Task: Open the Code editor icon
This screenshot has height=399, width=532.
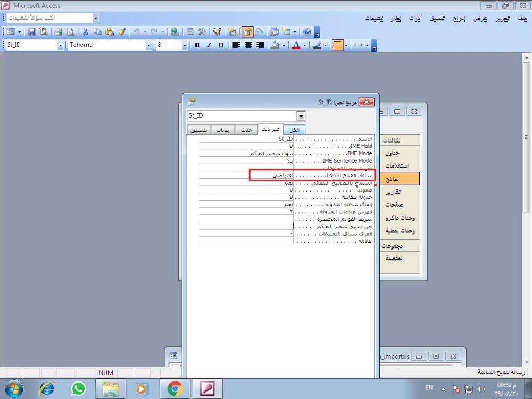Action: click(232, 32)
